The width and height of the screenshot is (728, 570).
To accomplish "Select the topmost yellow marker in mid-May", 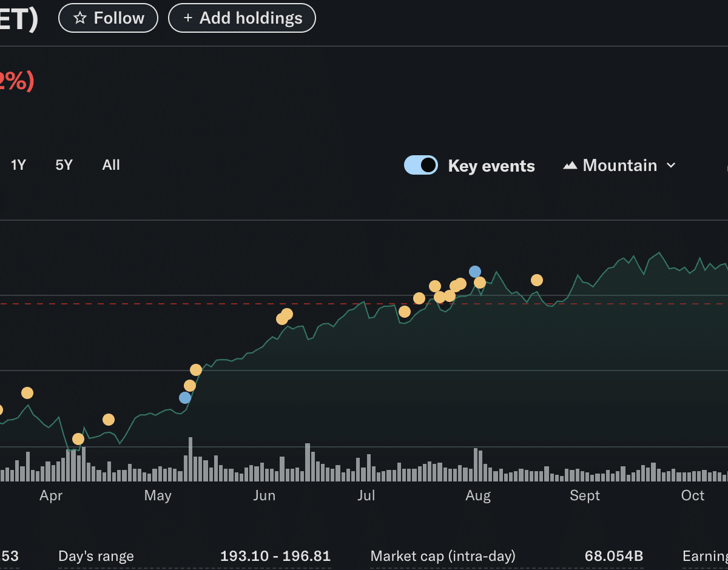I will [196, 370].
